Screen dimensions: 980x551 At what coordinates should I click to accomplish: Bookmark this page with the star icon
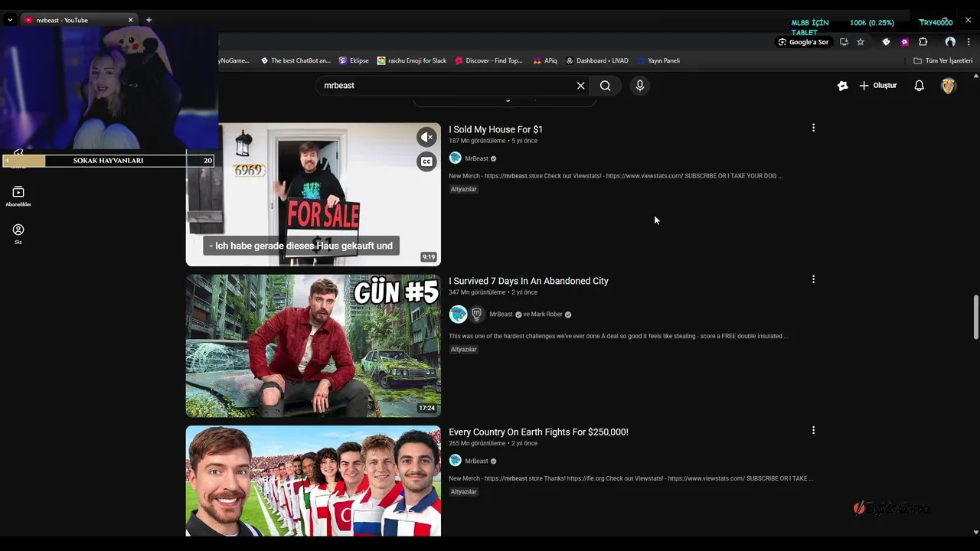[x=861, y=42]
